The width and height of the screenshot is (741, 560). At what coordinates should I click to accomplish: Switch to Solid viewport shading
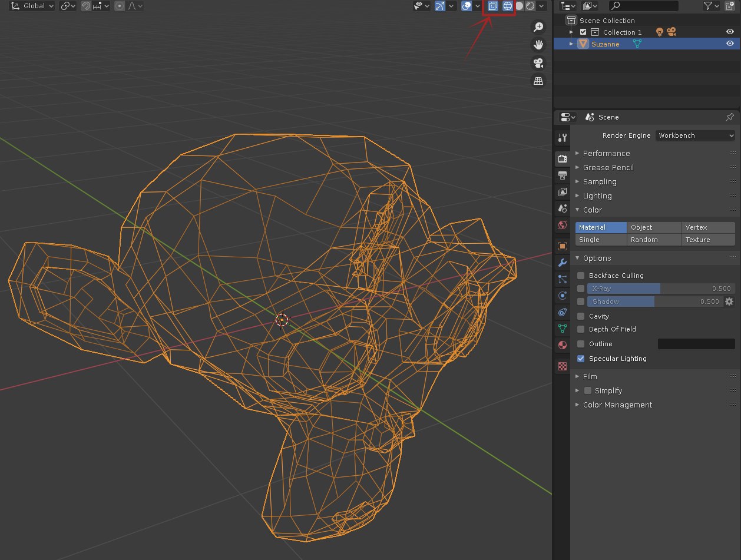[x=520, y=6]
